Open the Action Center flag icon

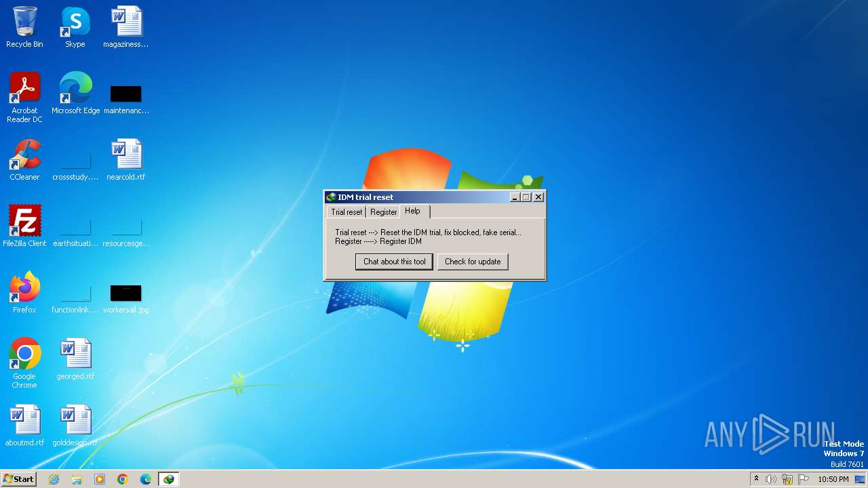coord(804,479)
